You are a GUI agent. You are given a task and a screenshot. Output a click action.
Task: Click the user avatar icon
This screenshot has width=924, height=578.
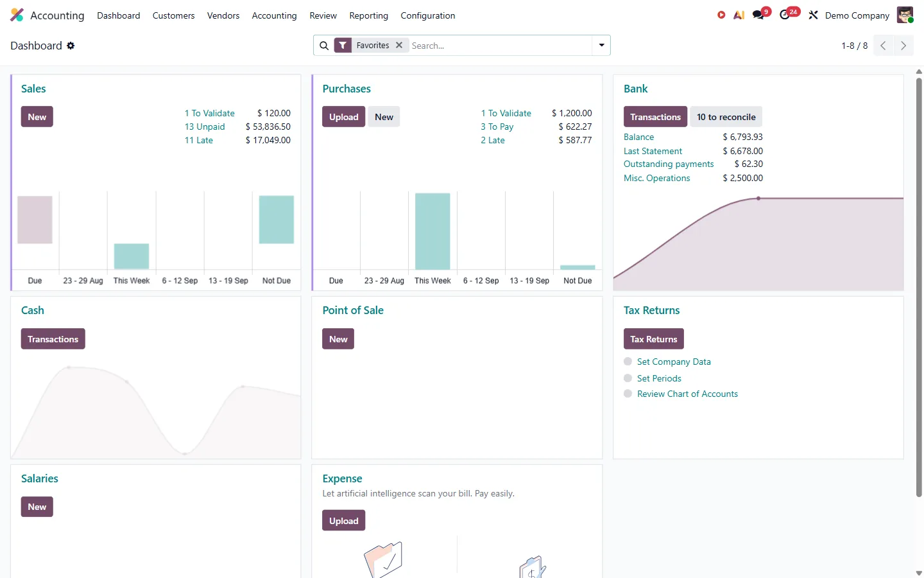[905, 15]
